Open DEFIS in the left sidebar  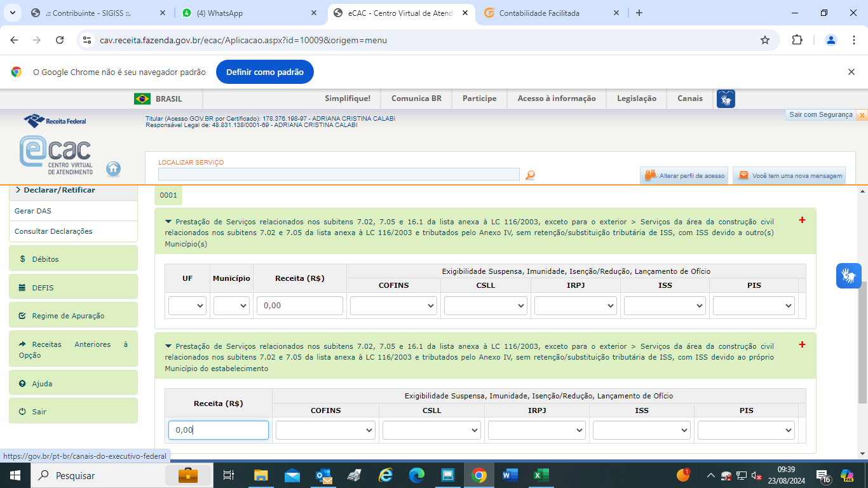(x=73, y=287)
